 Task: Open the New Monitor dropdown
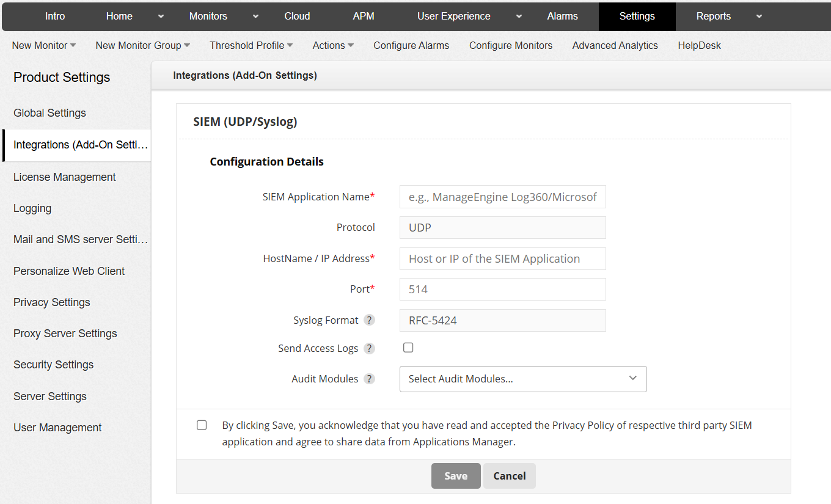tap(43, 45)
